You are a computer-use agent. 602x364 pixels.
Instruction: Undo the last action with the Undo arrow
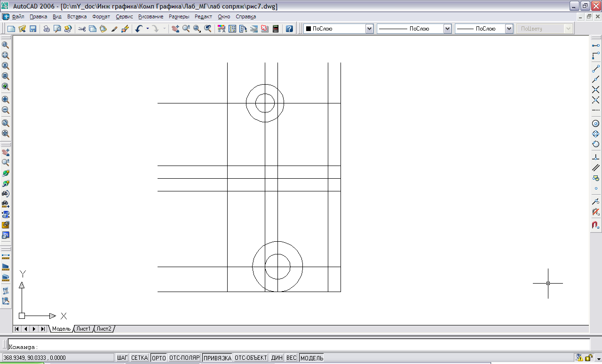[139, 29]
